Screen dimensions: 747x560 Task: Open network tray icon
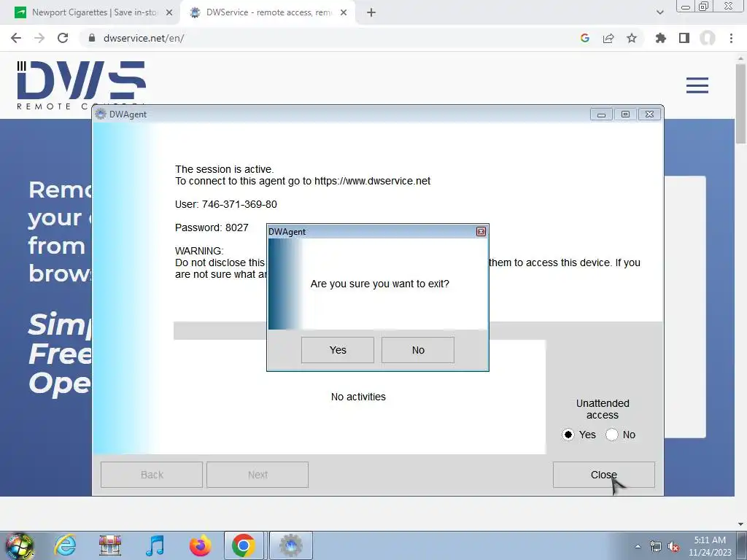click(x=656, y=547)
